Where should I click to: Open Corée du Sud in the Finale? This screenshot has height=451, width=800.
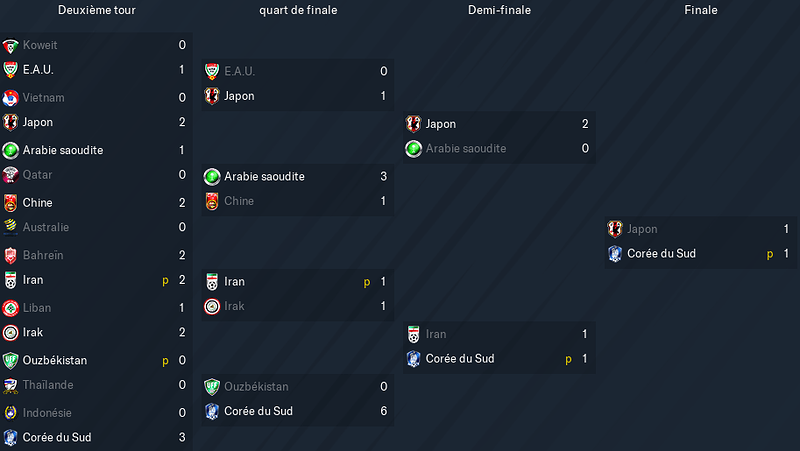point(661,254)
